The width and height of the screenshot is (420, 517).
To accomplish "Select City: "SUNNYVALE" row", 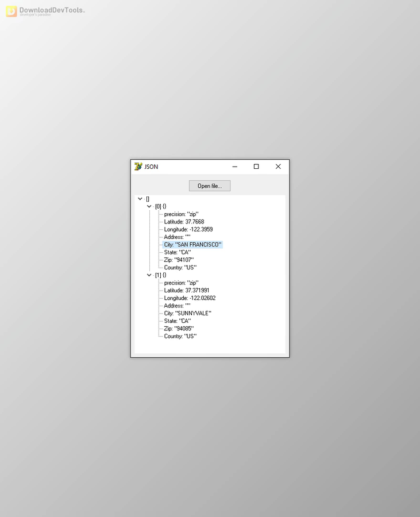I will [187, 313].
